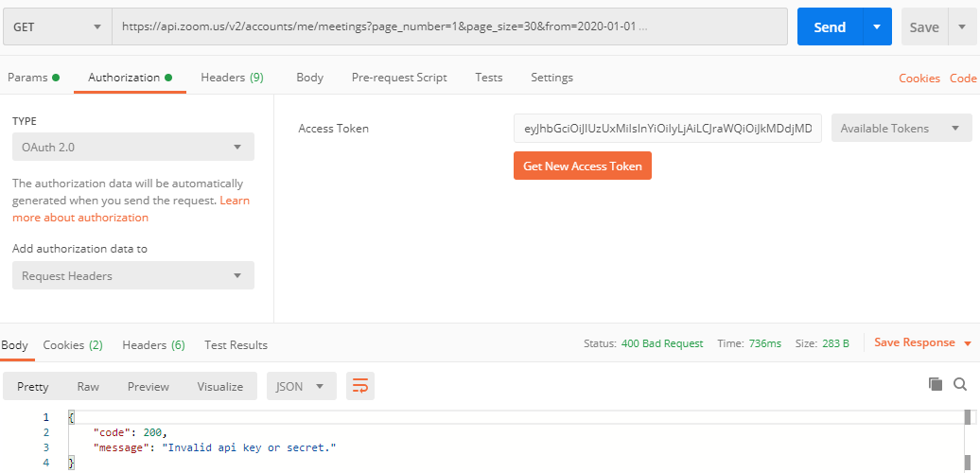Send the request with the Send button
Viewport: 980px width, 473px height.
click(x=830, y=26)
